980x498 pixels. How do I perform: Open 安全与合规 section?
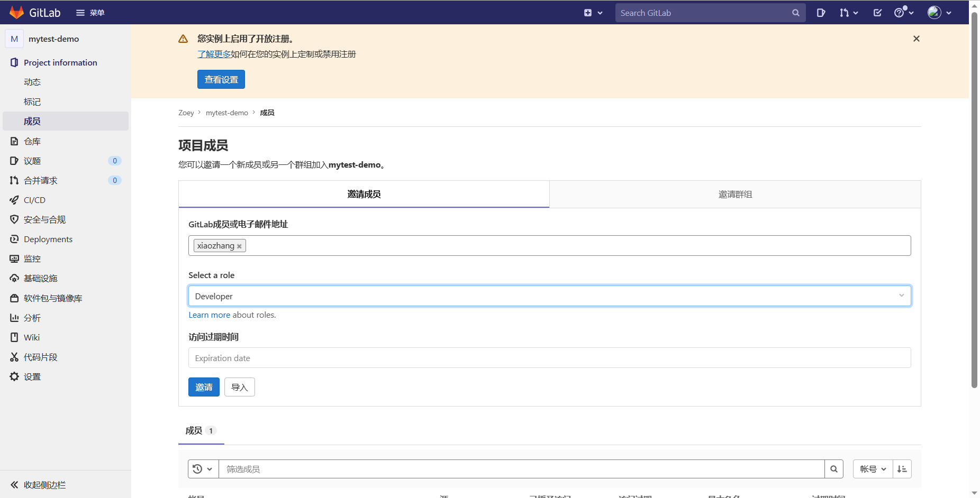coord(44,219)
